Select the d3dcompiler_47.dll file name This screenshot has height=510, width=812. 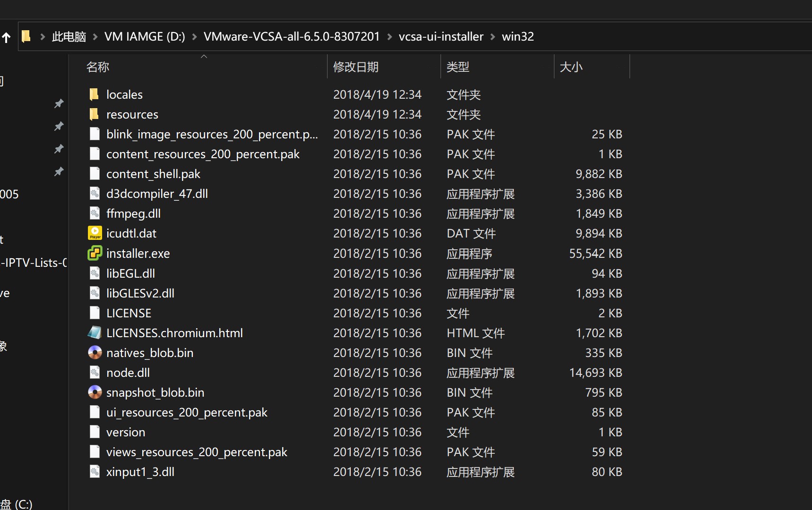[x=157, y=194]
